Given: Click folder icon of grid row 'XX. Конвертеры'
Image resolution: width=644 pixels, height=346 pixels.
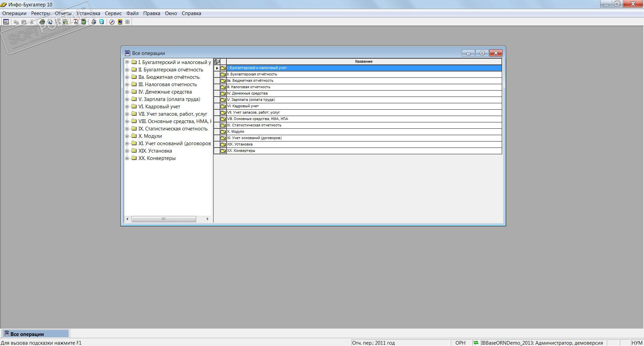Looking at the screenshot, I should (223, 151).
